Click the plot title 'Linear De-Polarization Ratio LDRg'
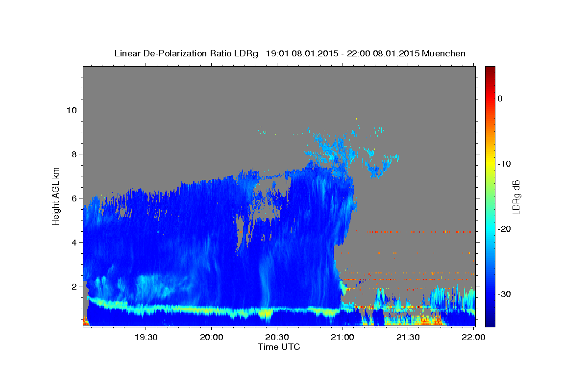 [186, 53]
